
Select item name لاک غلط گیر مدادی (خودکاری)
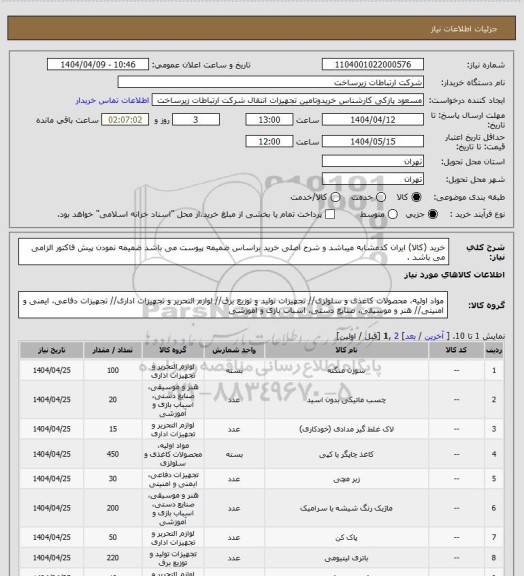(346, 429)
